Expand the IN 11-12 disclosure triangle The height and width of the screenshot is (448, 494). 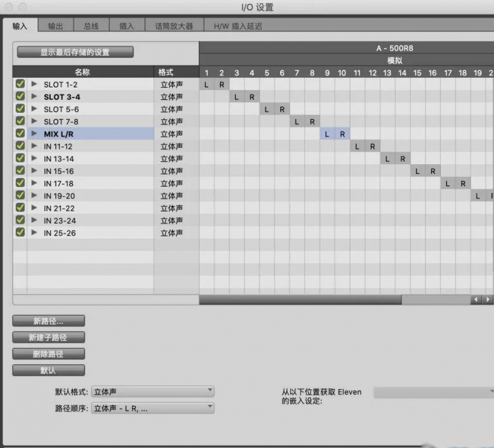click(34, 146)
